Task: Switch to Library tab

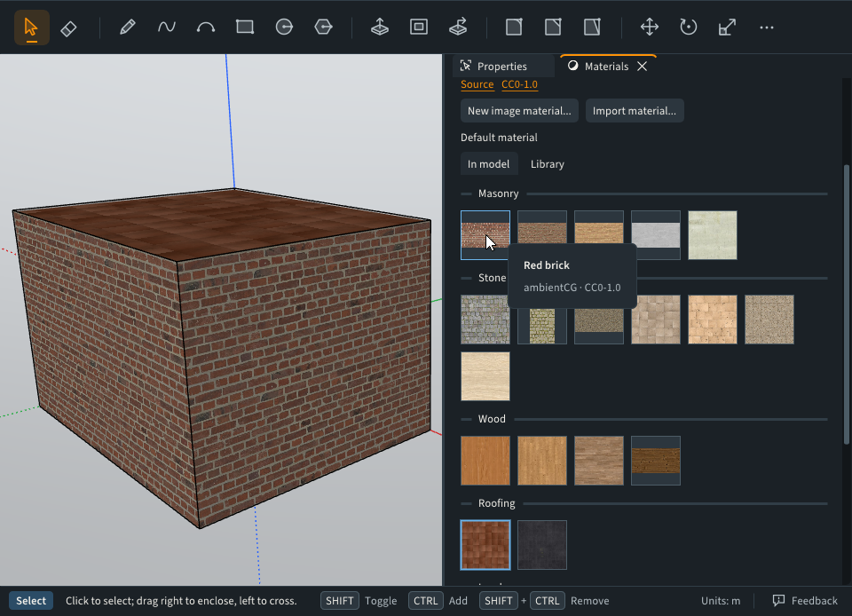Action: [x=548, y=164]
